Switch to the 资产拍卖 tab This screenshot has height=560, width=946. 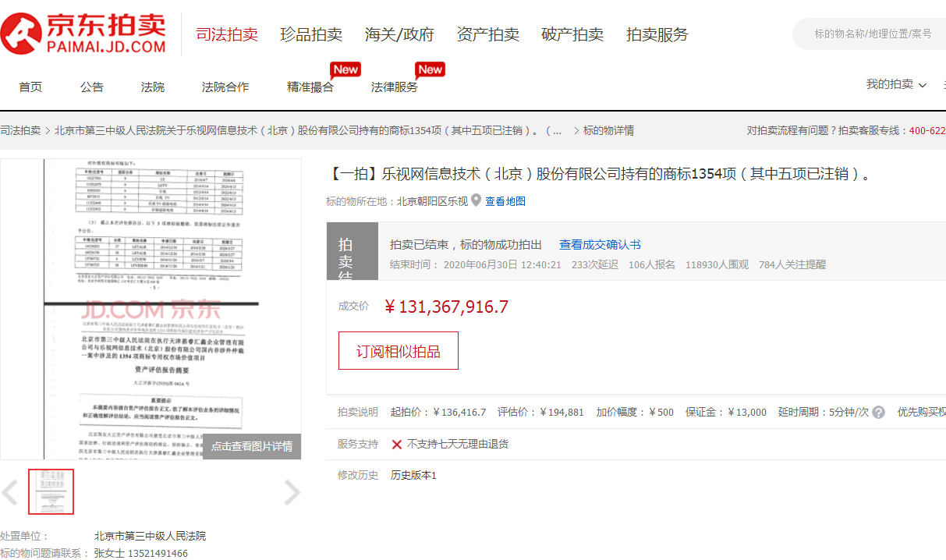pyautogui.click(x=488, y=34)
